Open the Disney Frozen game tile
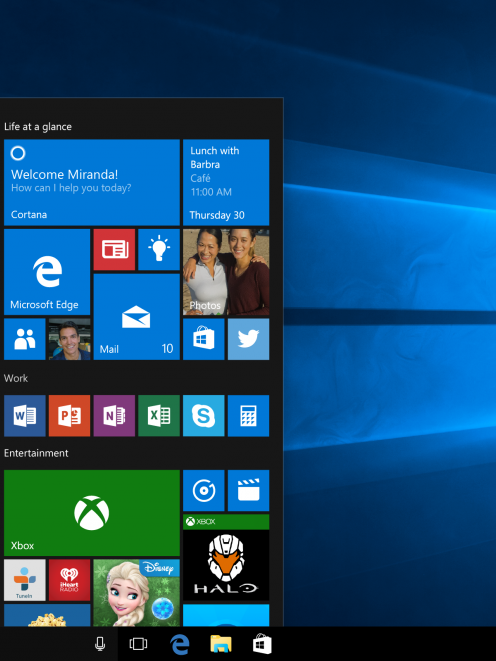496x661 pixels. coord(137,593)
